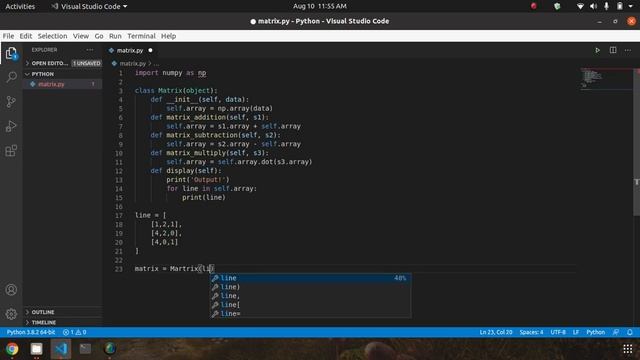The width and height of the screenshot is (640, 360).
Task: Open the Wi-Fi network indicator
Action: click(x=580, y=6)
